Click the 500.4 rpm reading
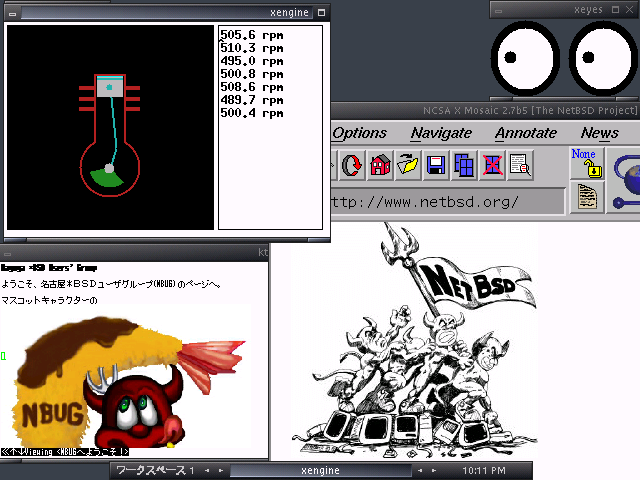 [x=252, y=113]
